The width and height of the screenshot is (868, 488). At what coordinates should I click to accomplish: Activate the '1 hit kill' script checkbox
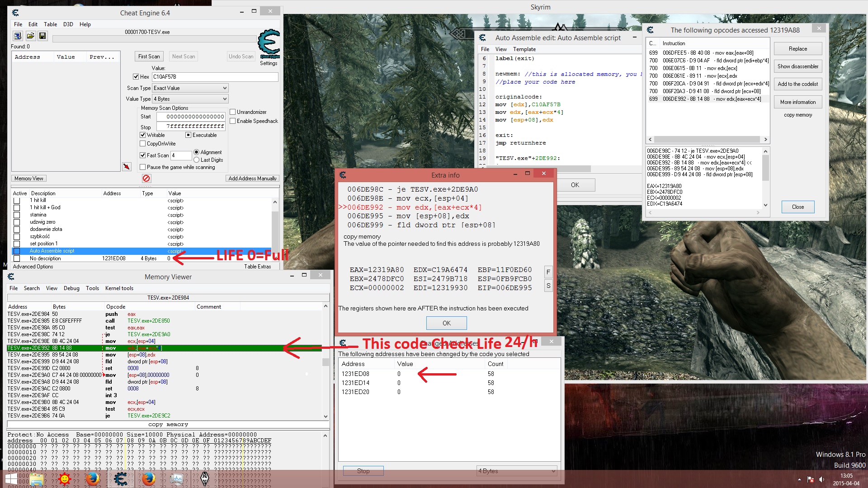17,200
